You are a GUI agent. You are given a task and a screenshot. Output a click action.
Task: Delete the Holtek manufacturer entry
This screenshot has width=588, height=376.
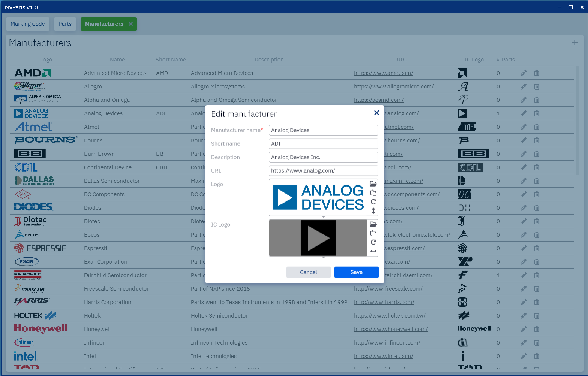537,316
